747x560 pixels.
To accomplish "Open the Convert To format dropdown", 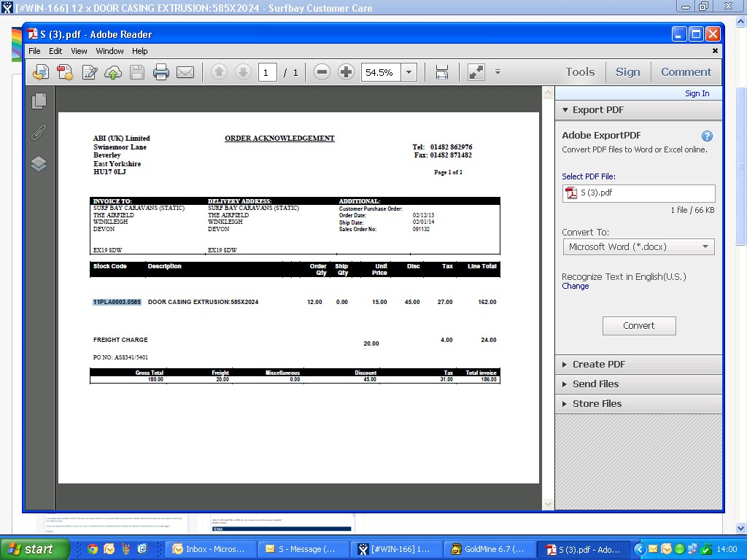I will (638, 246).
